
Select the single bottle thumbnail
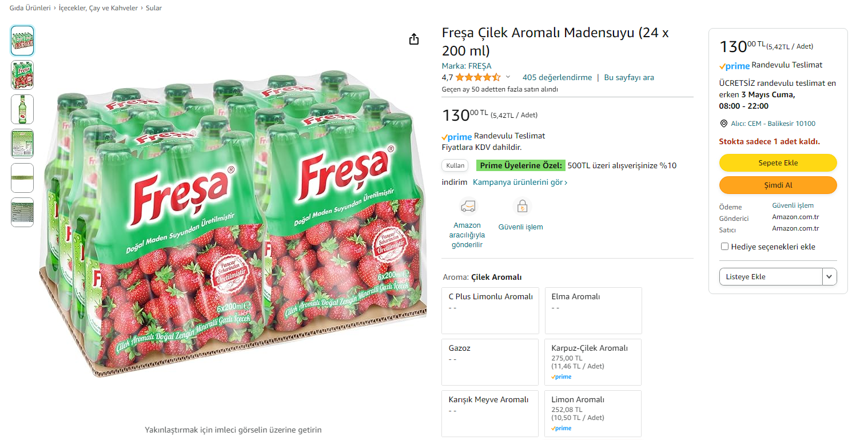[22, 109]
